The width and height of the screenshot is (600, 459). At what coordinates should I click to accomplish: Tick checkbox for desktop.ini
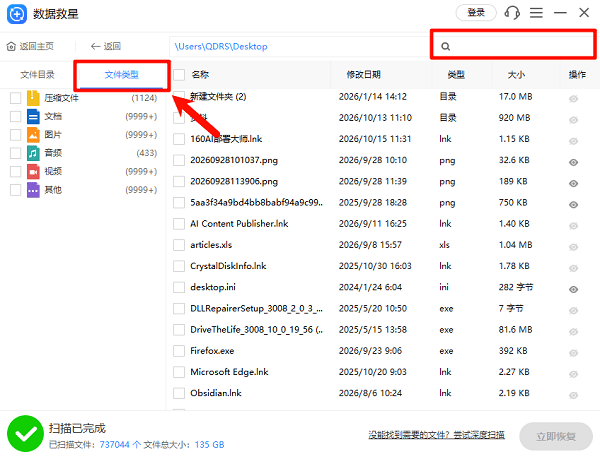[x=179, y=287]
